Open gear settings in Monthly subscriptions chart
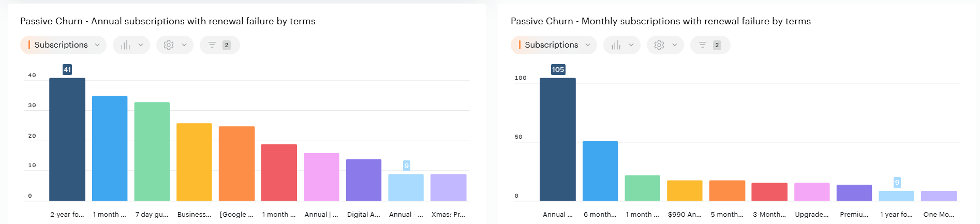The image size is (980, 224). click(659, 45)
